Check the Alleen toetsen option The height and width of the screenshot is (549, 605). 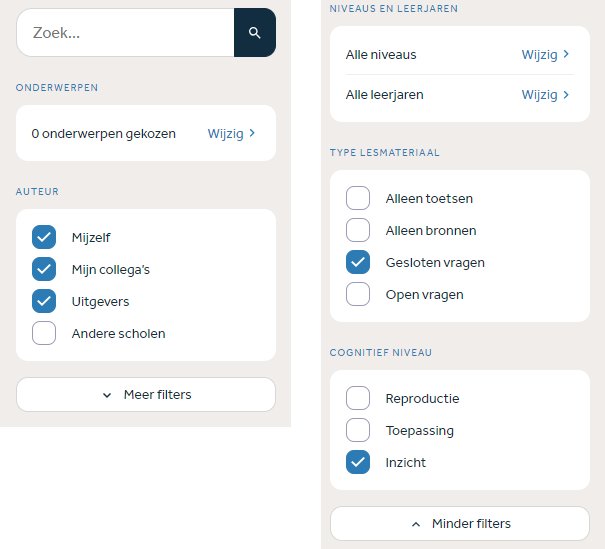coord(358,198)
